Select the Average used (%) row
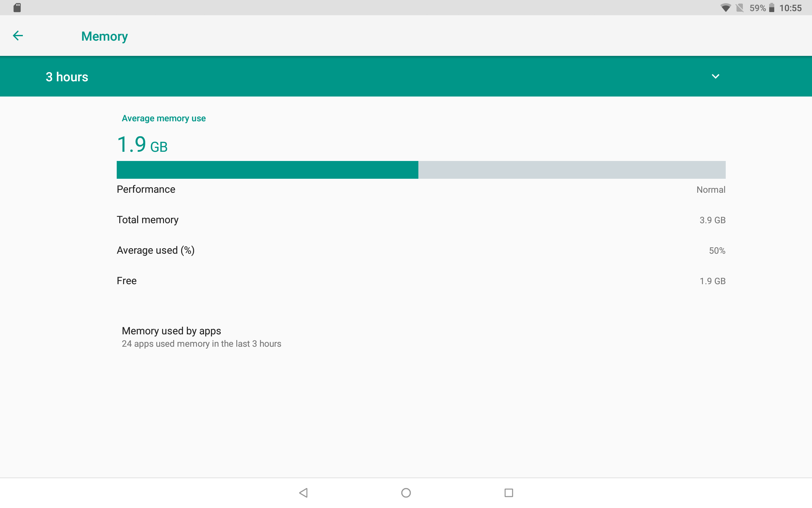The image size is (812, 508). [421, 250]
